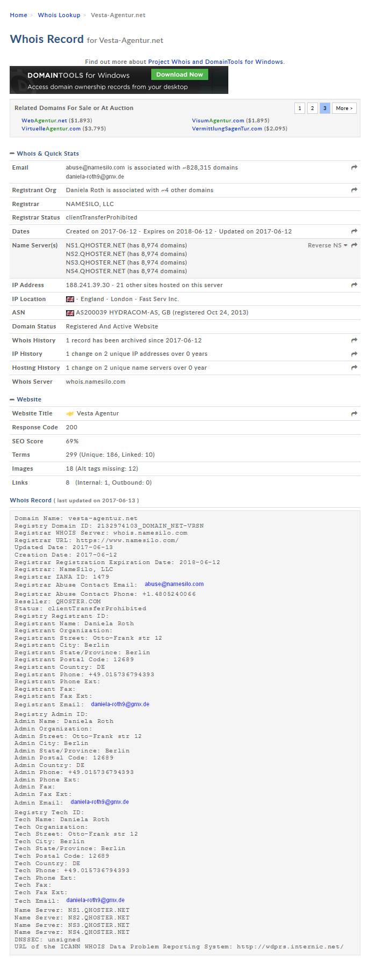Open the Reverse NS dropdown

(x=327, y=246)
